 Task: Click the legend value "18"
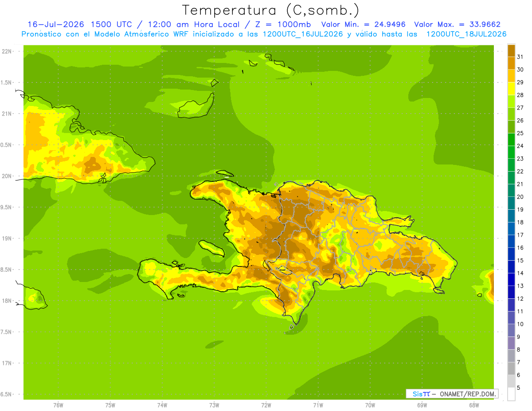[x=520, y=222]
